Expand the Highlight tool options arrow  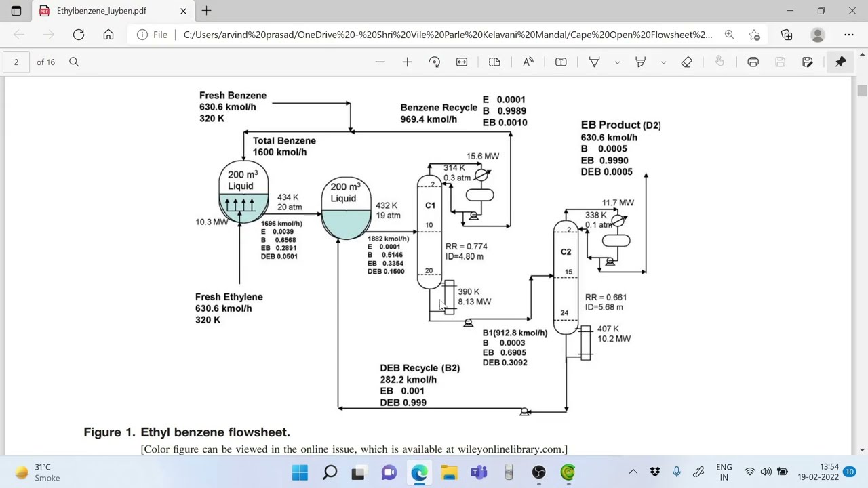[663, 62]
